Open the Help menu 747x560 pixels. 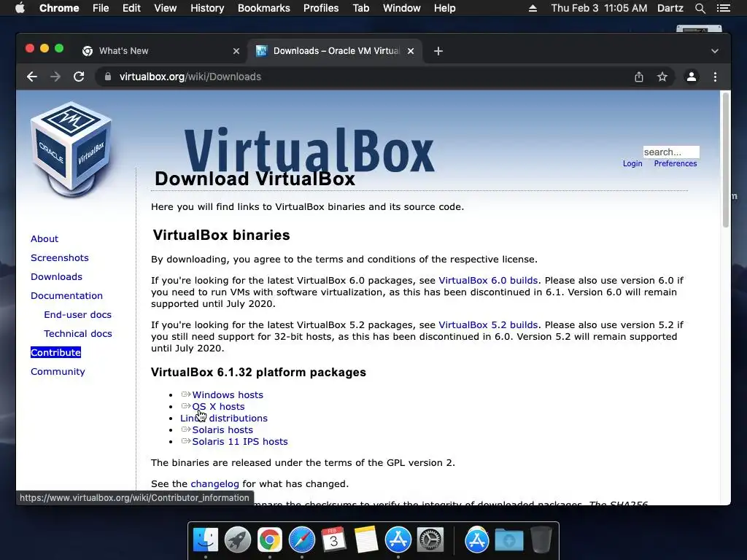coord(444,8)
